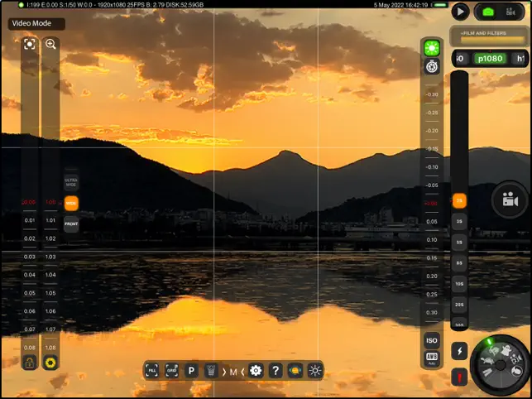532x399 pixels.
Task: Select the 5S timer option
Action: click(459, 243)
